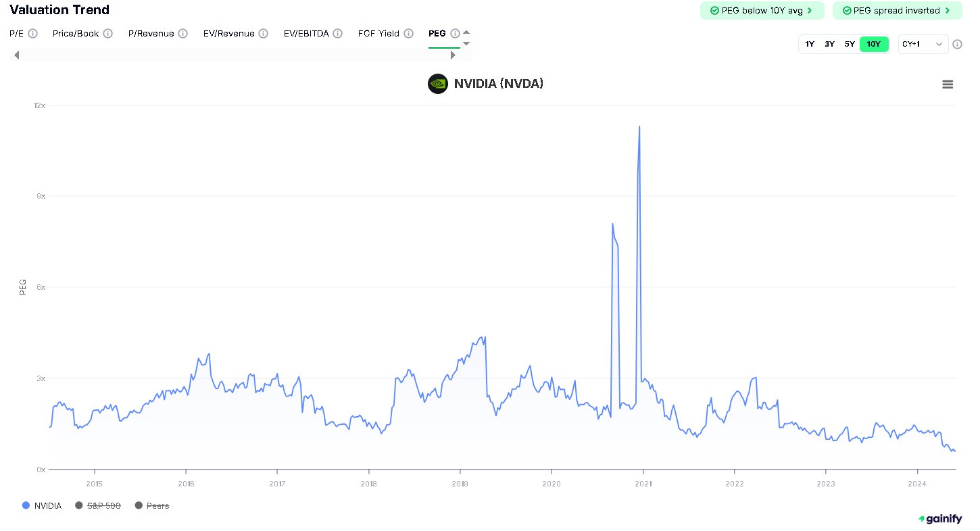The image size is (980, 531).
Task: Select the 5Y time range
Action: point(850,45)
